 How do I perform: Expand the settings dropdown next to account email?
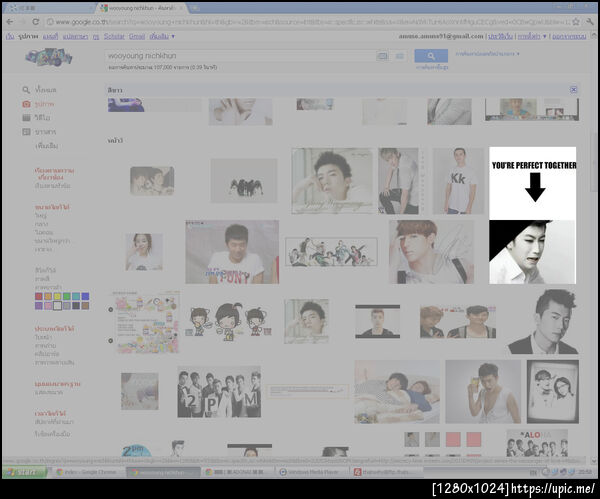coord(532,36)
